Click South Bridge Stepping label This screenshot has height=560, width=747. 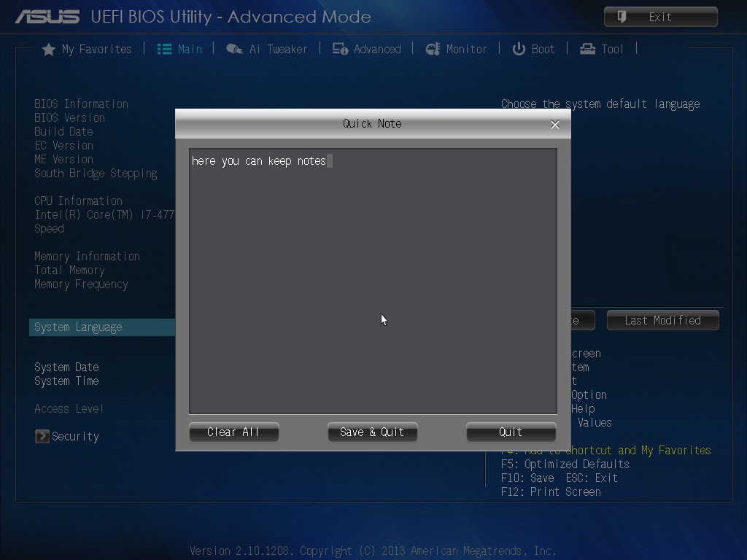[96, 174]
